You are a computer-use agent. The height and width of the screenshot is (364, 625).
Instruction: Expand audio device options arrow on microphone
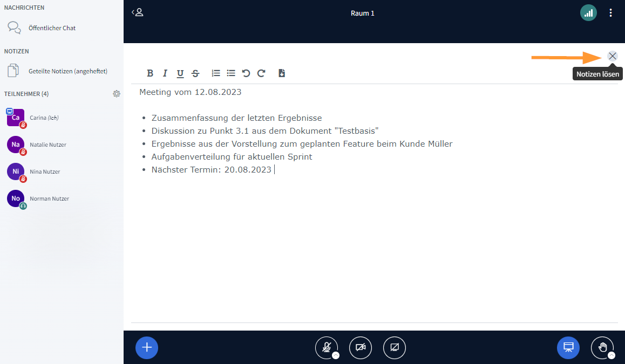coord(336,355)
